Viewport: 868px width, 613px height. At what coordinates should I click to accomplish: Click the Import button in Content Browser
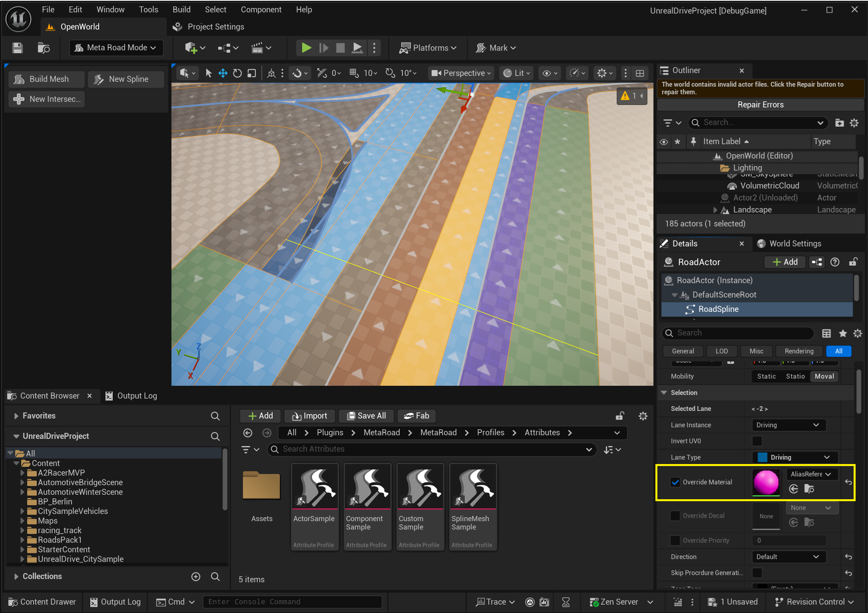coord(310,416)
